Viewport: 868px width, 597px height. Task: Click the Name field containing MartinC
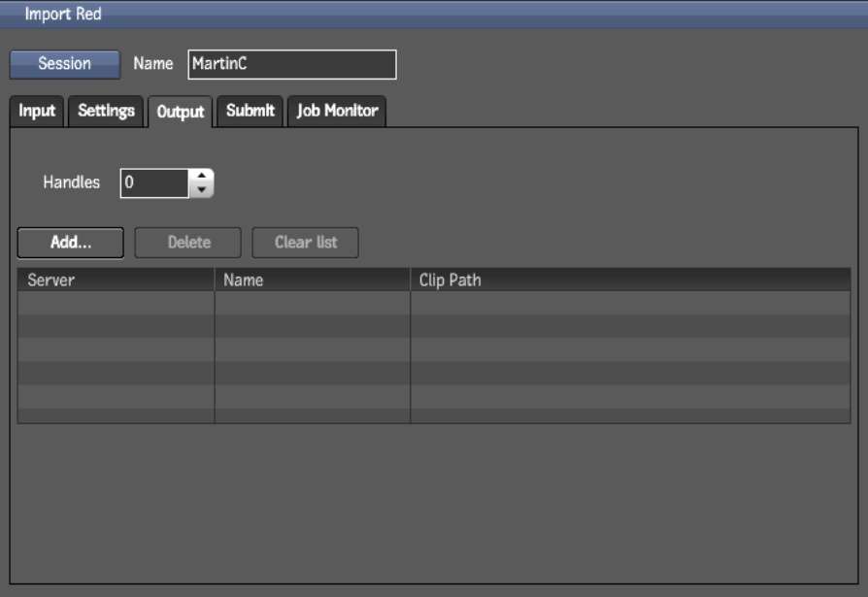tap(291, 64)
